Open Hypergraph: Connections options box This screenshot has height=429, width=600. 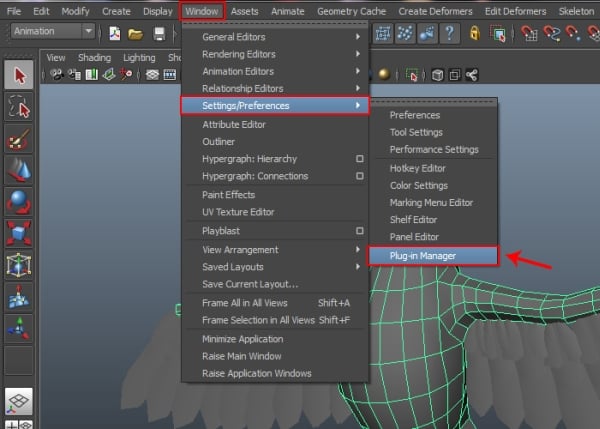tap(359, 177)
